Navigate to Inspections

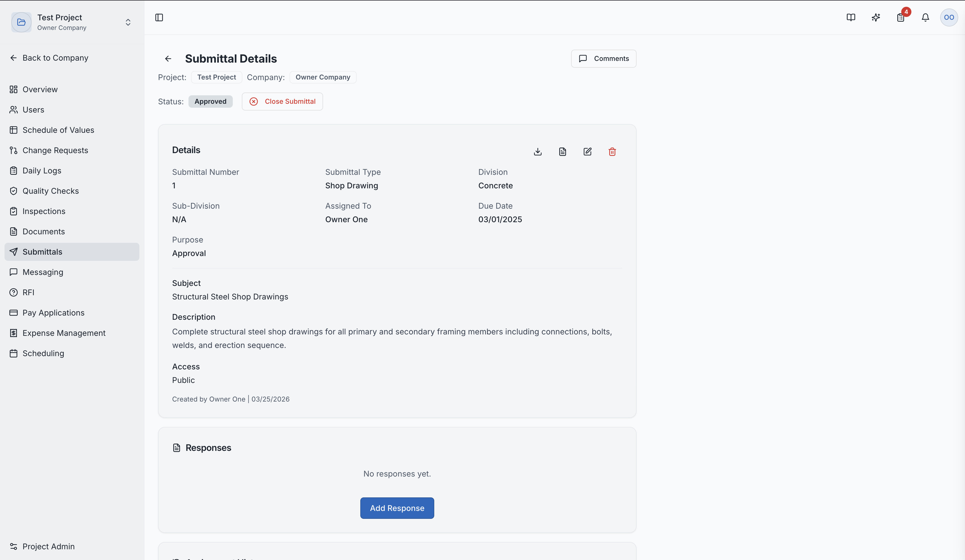click(72, 211)
